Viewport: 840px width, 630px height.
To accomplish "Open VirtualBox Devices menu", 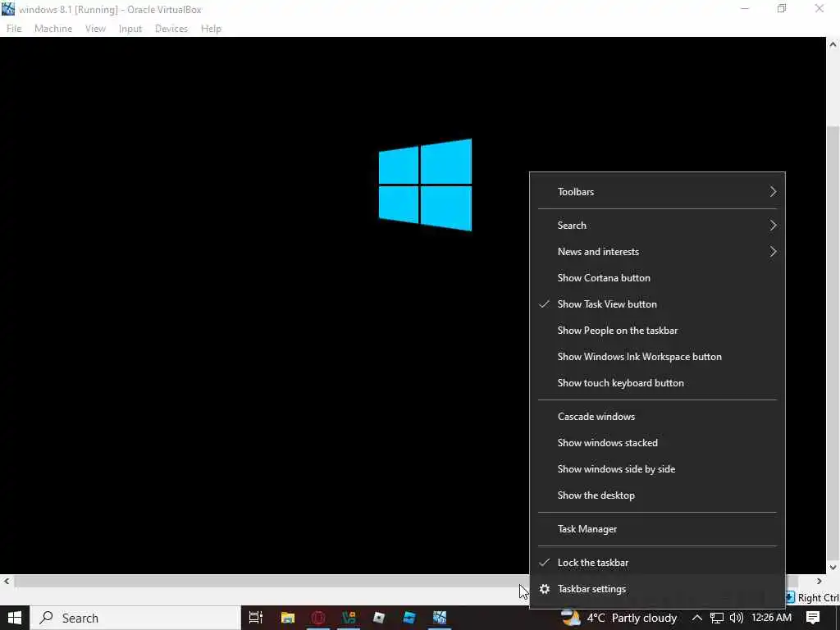I will click(171, 29).
